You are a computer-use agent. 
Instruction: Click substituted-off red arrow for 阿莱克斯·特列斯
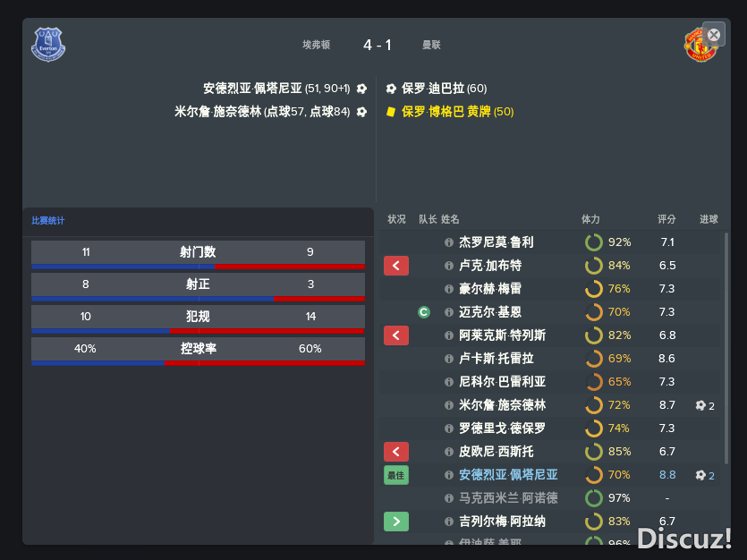[x=396, y=335]
